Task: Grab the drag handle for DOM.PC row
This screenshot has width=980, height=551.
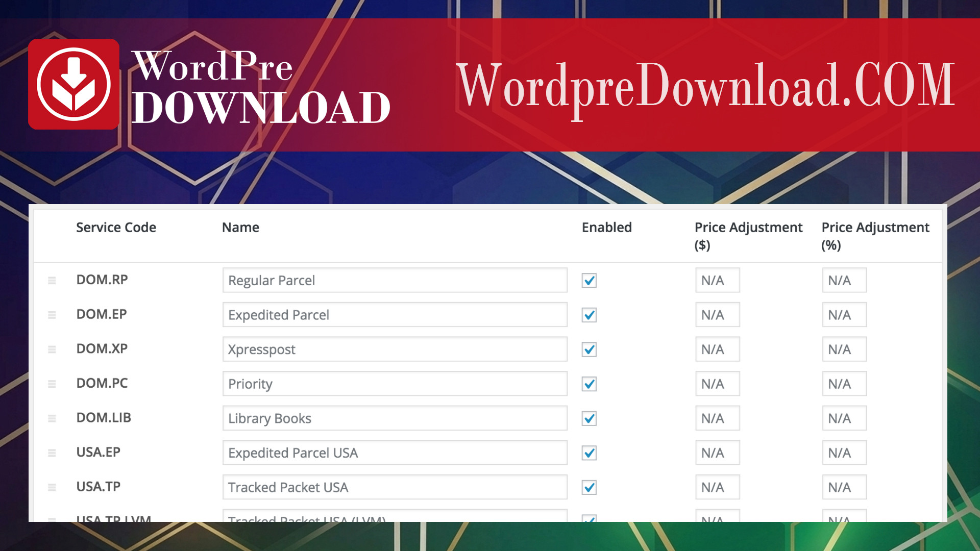Action: pos(52,384)
